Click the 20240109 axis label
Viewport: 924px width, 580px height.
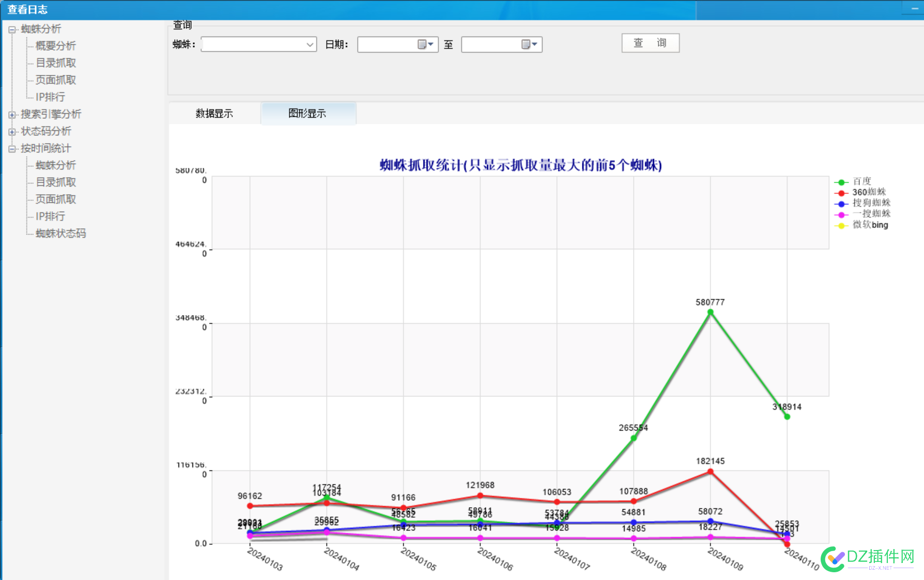[725, 559]
